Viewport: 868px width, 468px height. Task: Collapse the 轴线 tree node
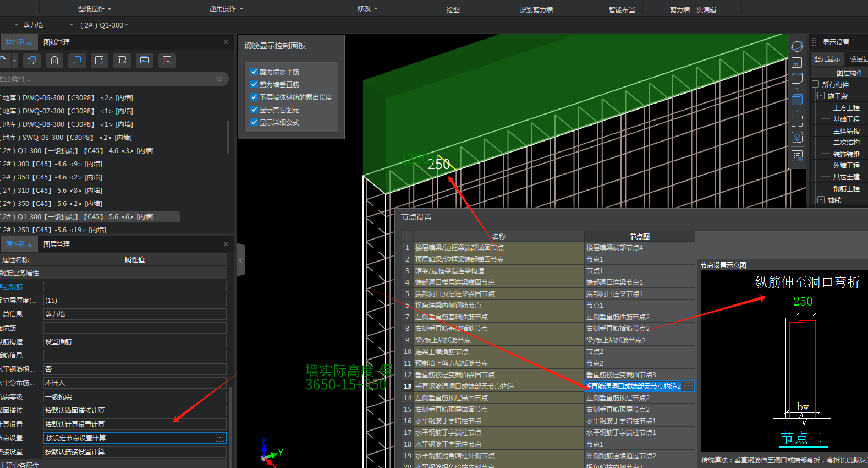[821, 200]
